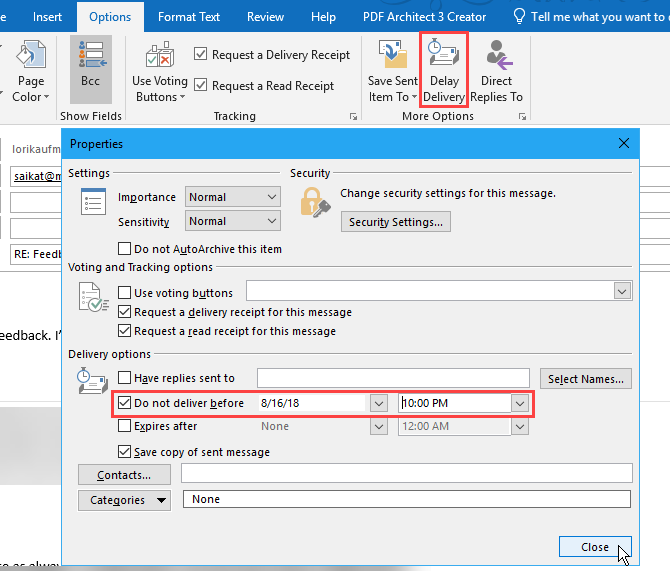Viewport: 670px width, 571px height.
Task: Open the Page Color option
Action: (30, 71)
